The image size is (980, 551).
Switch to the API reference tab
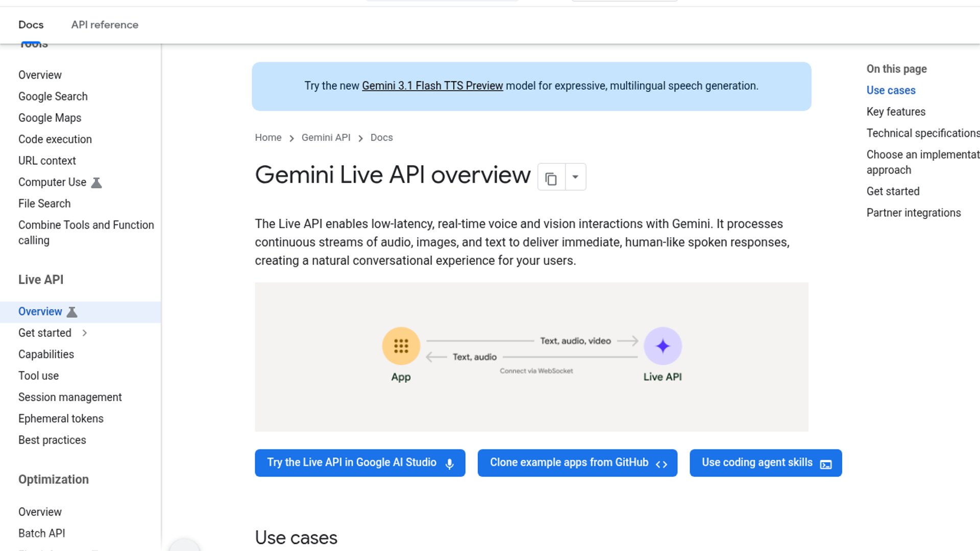[x=105, y=25]
